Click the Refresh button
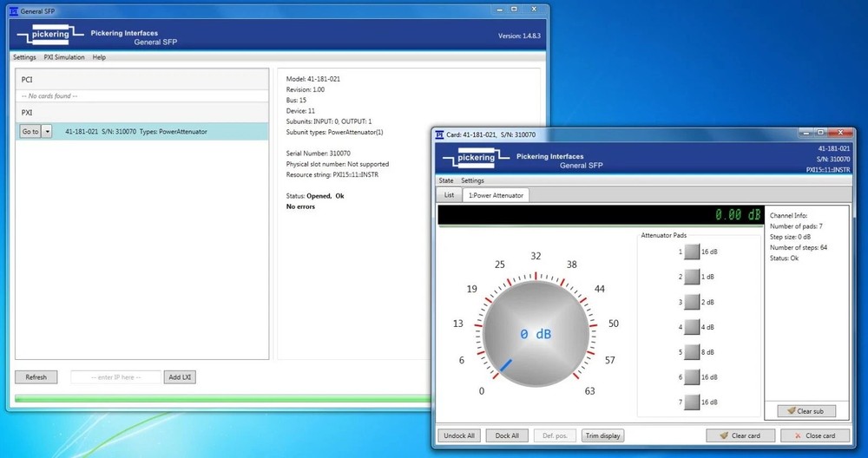The image size is (868, 458). pyautogui.click(x=36, y=377)
